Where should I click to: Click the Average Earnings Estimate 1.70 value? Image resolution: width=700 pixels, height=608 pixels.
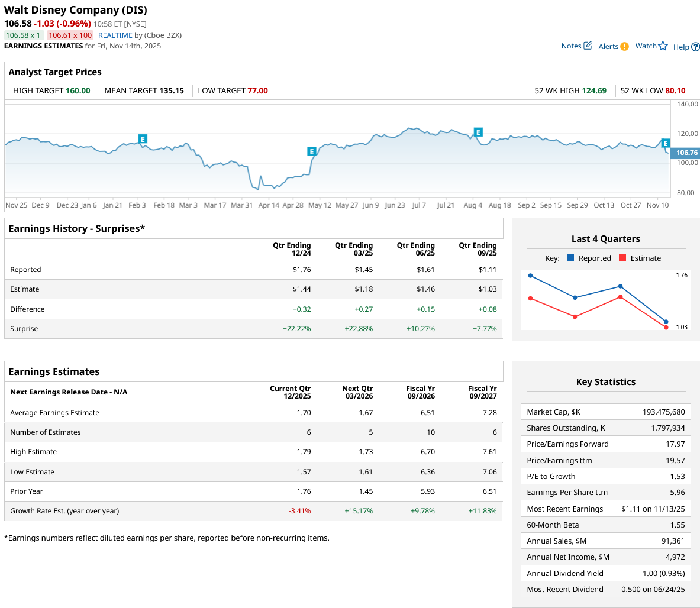click(x=304, y=413)
